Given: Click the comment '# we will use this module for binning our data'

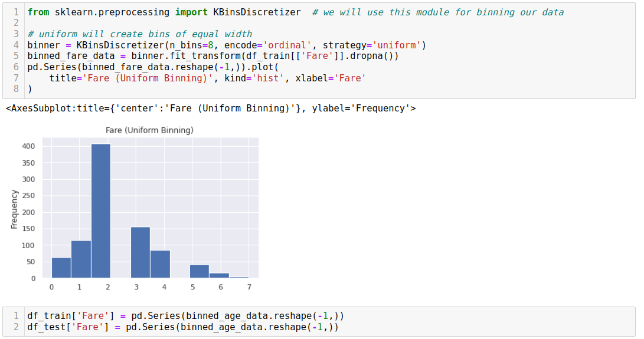Looking at the screenshot, I should [438, 12].
